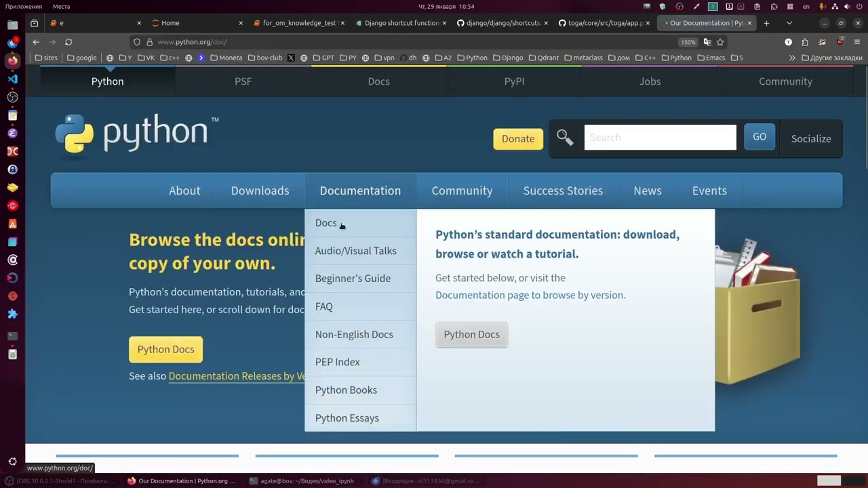Open 'Приложения' menu in the top panel
Image resolution: width=868 pixels, height=488 pixels.
24,6
